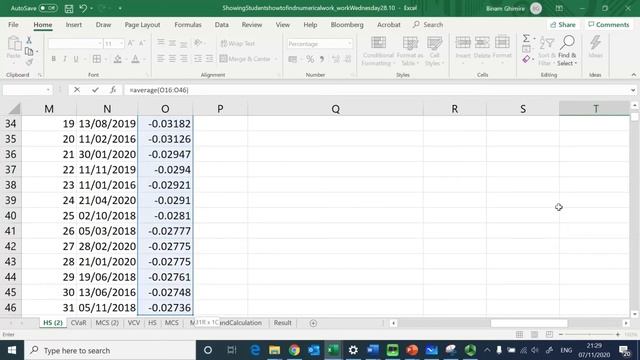Click Windows Start button
The width and height of the screenshot is (640, 360).
pyautogui.click(x=11, y=350)
